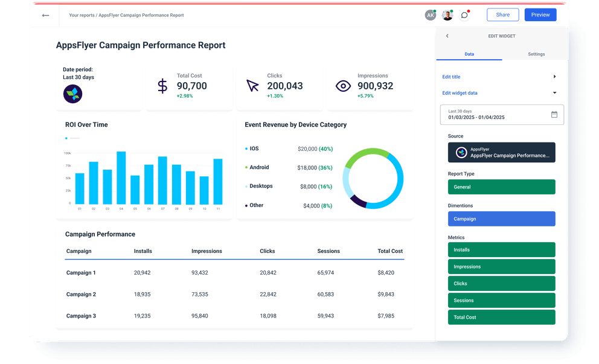The image size is (599, 364).
Task: Click the back arrow next to the report breadcrumb
Action: tap(45, 15)
